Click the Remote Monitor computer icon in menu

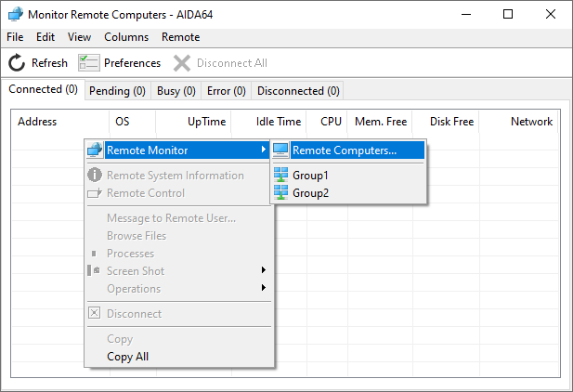[95, 150]
